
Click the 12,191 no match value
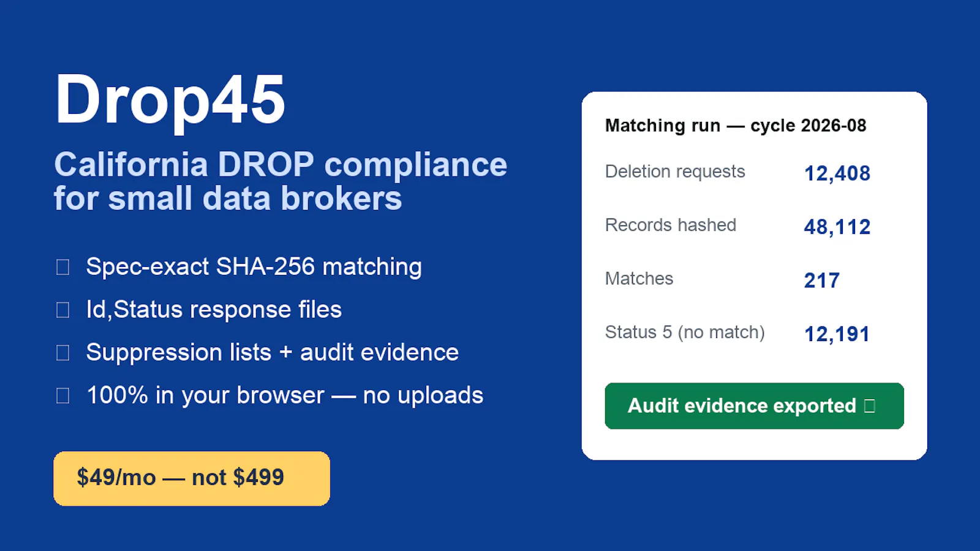tap(837, 334)
